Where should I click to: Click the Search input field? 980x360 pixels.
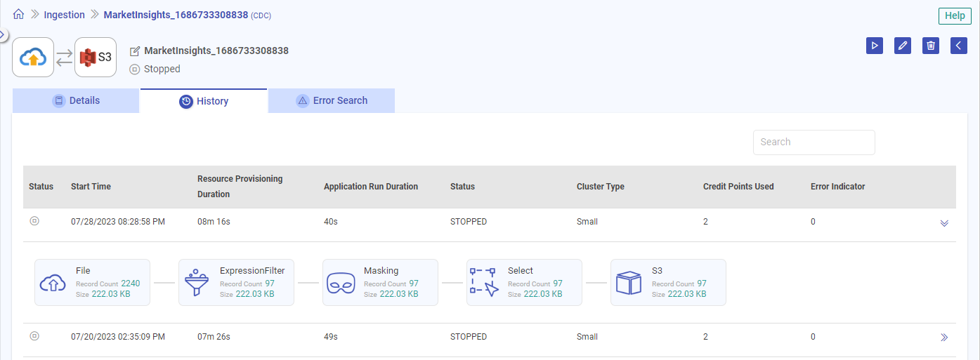pyautogui.click(x=814, y=142)
